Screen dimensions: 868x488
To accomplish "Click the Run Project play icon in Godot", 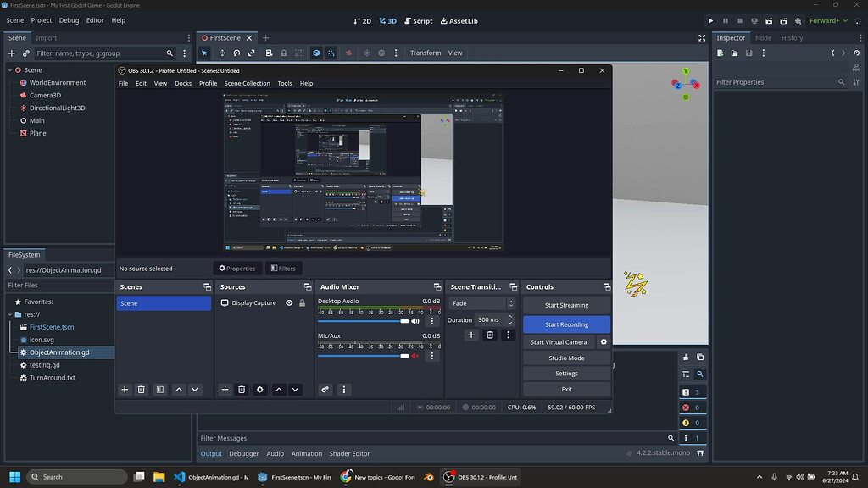I will pos(710,19).
